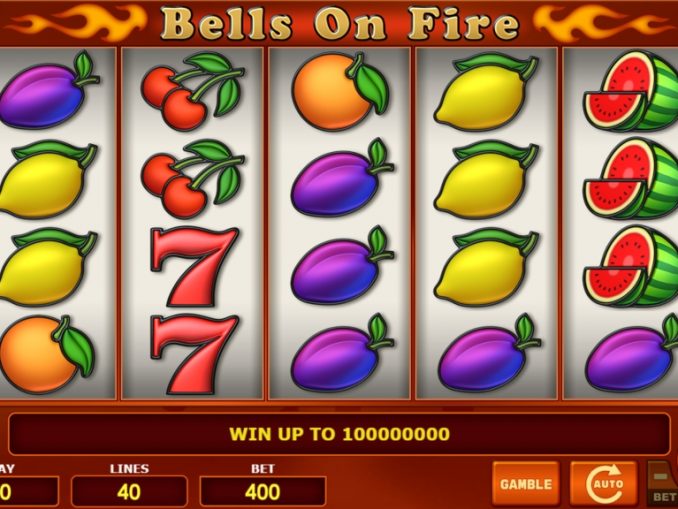Click the orange at top of reel three
The image size is (678, 509).
341,92
